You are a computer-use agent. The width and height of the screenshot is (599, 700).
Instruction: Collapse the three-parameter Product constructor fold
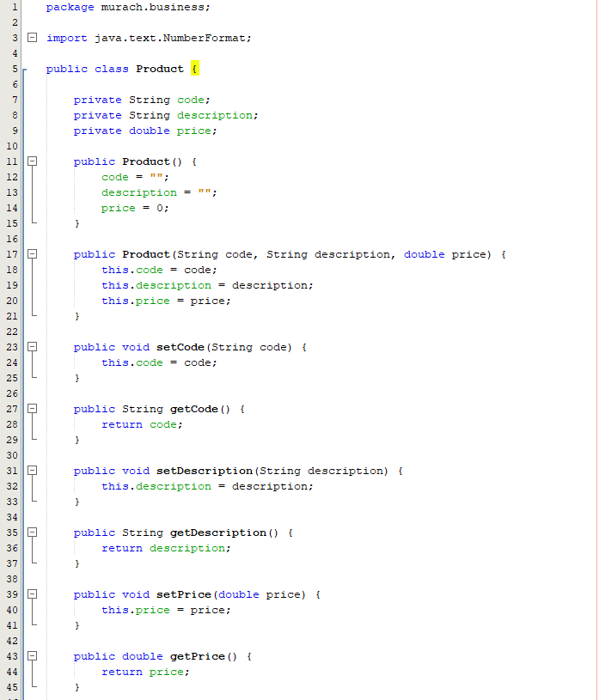tap(32, 254)
